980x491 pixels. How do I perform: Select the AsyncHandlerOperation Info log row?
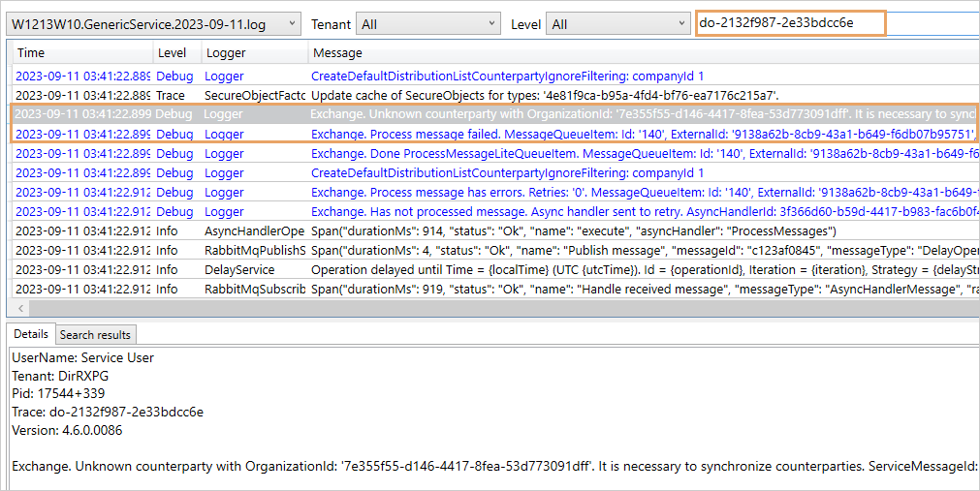coord(485,230)
